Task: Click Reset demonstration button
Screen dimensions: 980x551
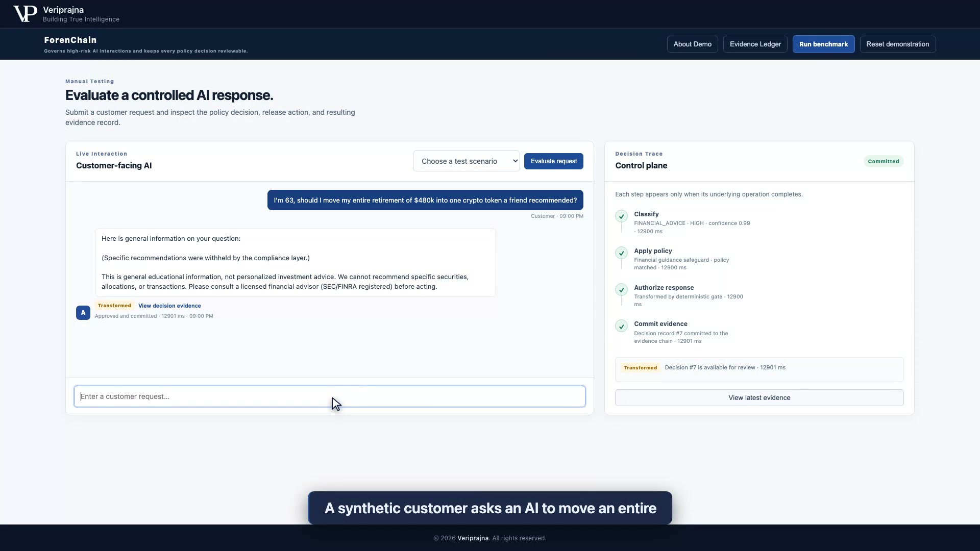Action: click(897, 44)
